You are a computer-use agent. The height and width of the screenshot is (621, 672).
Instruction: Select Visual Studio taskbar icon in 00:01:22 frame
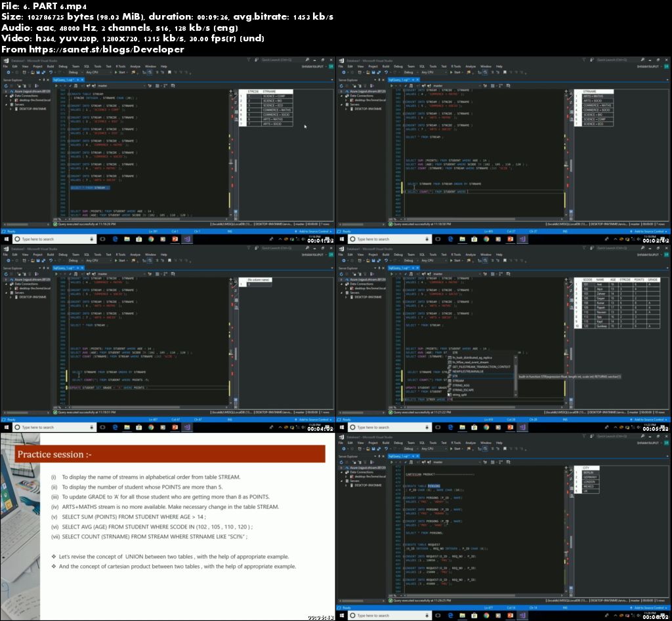[x=187, y=239]
